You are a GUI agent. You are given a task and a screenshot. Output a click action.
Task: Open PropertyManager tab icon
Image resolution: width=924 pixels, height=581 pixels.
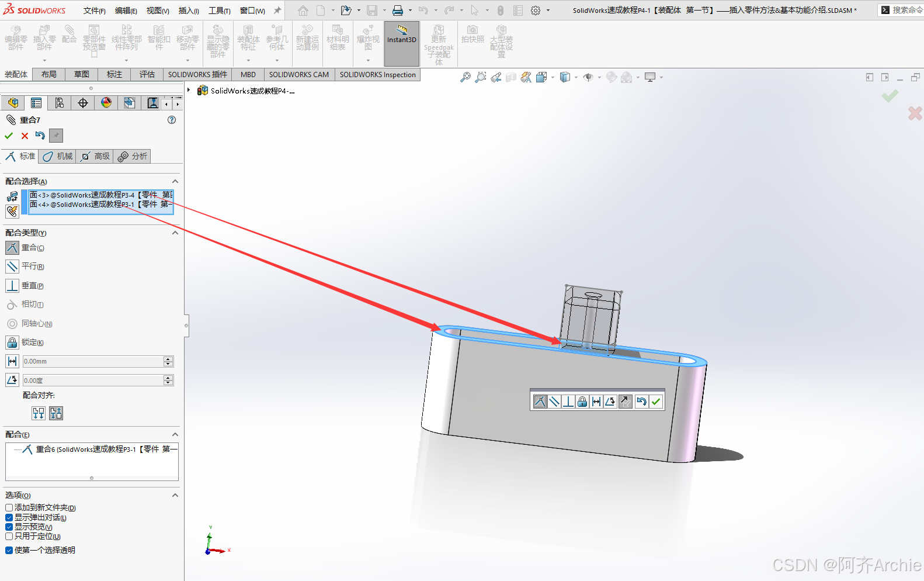point(36,103)
